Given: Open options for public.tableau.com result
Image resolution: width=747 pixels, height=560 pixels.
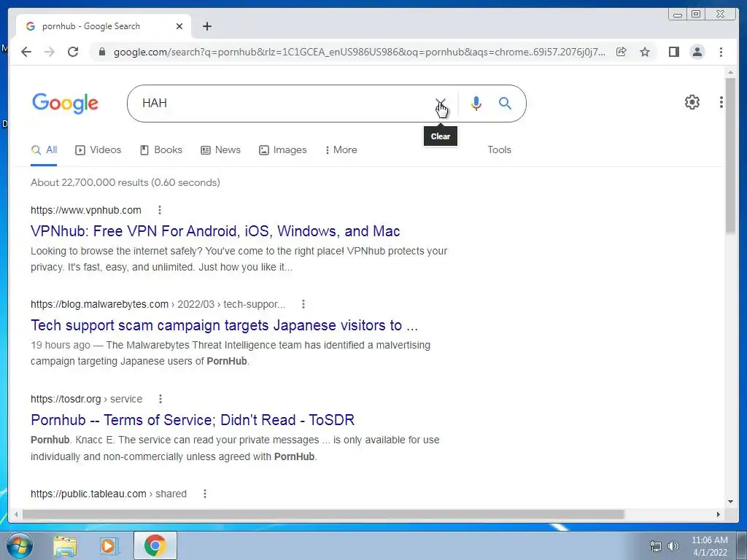Looking at the screenshot, I should [x=205, y=494].
